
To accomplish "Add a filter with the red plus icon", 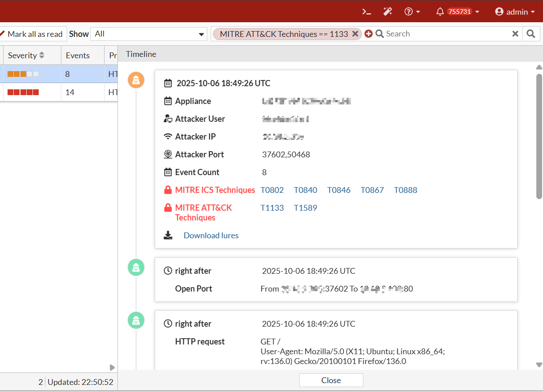I will pos(368,34).
